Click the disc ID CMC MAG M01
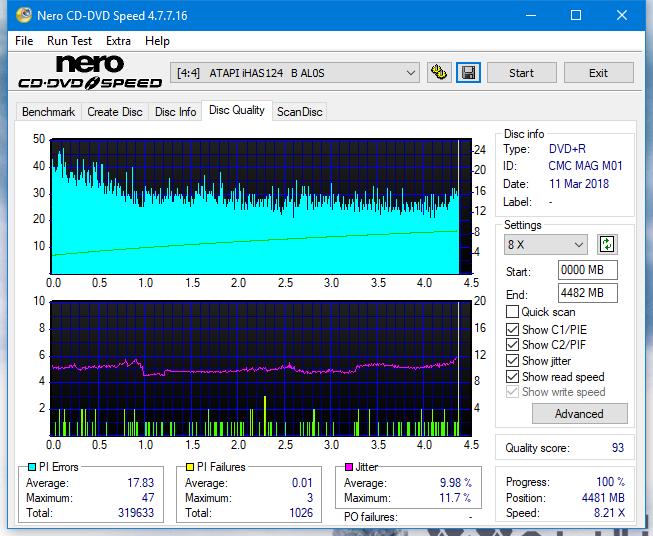The image size is (653, 536). 585,166
